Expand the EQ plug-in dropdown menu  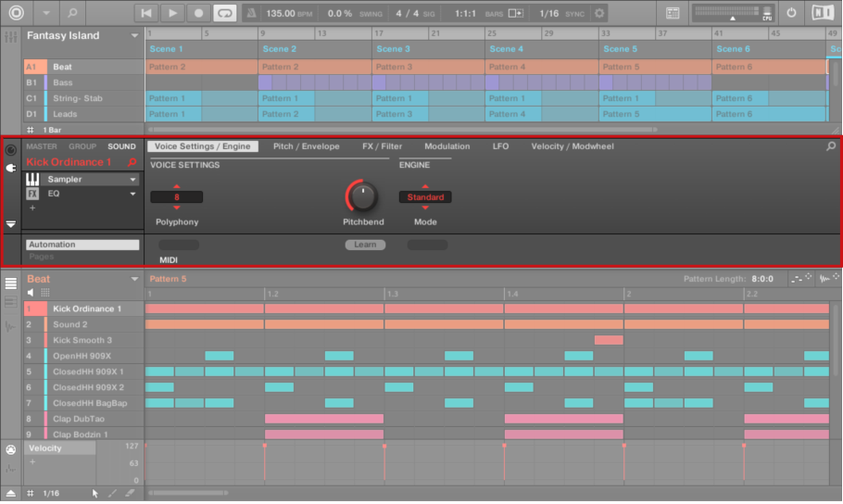pyautogui.click(x=133, y=195)
